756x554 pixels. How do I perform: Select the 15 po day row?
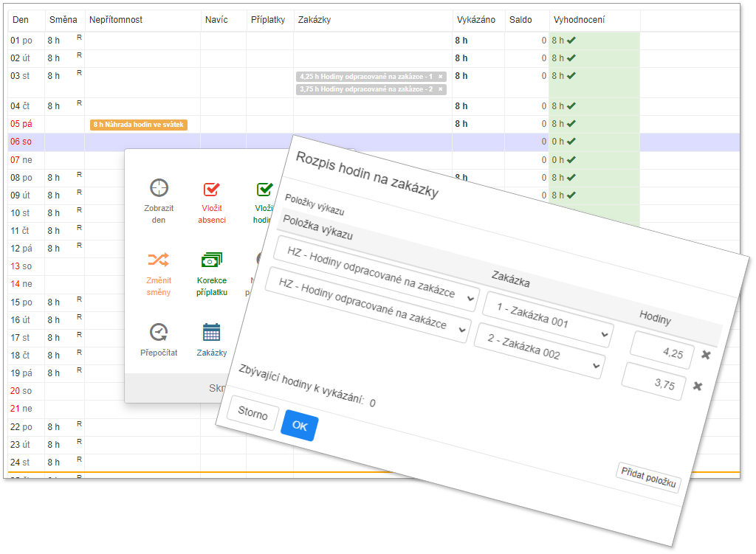(x=66, y=302)
